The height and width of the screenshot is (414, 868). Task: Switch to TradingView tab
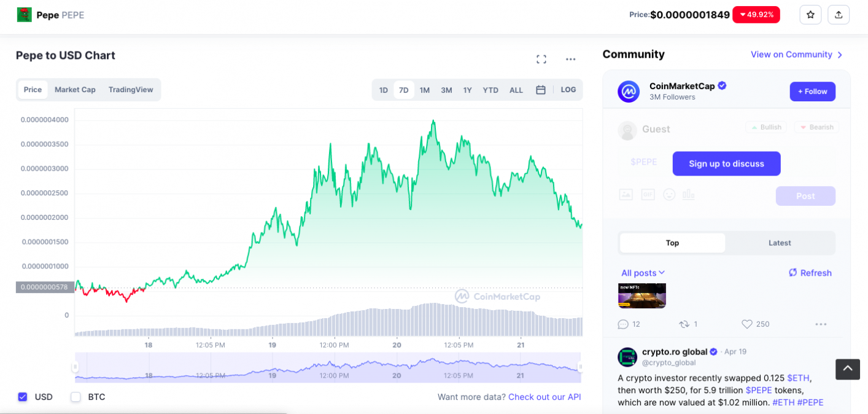(x=131, y=90)
